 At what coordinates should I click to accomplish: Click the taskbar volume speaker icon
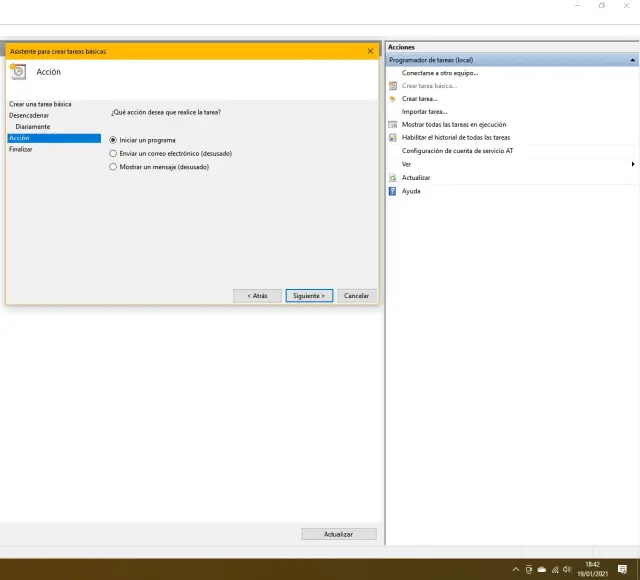[567, 569]
